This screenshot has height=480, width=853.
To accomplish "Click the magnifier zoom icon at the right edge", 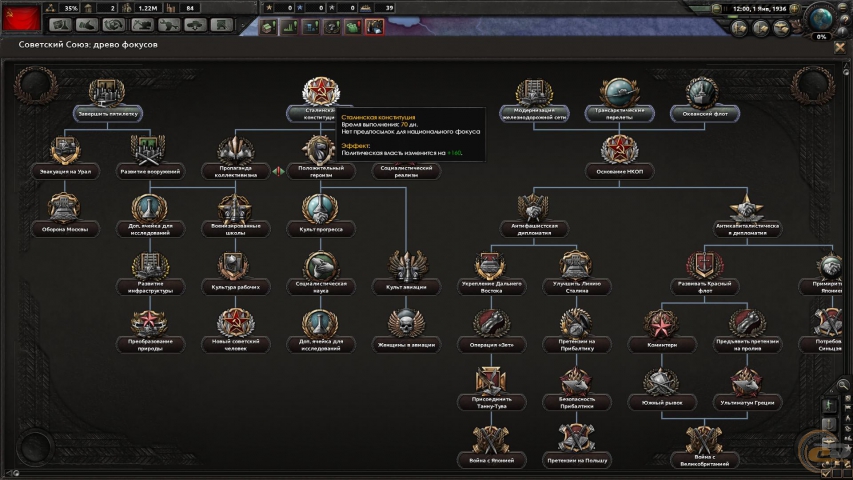I will click(x=843, y=385).
